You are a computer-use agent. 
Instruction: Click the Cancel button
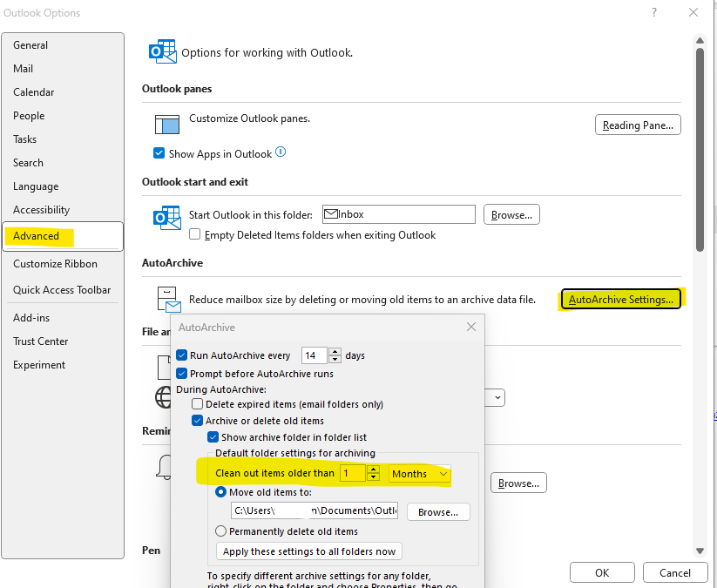(675, 572)
